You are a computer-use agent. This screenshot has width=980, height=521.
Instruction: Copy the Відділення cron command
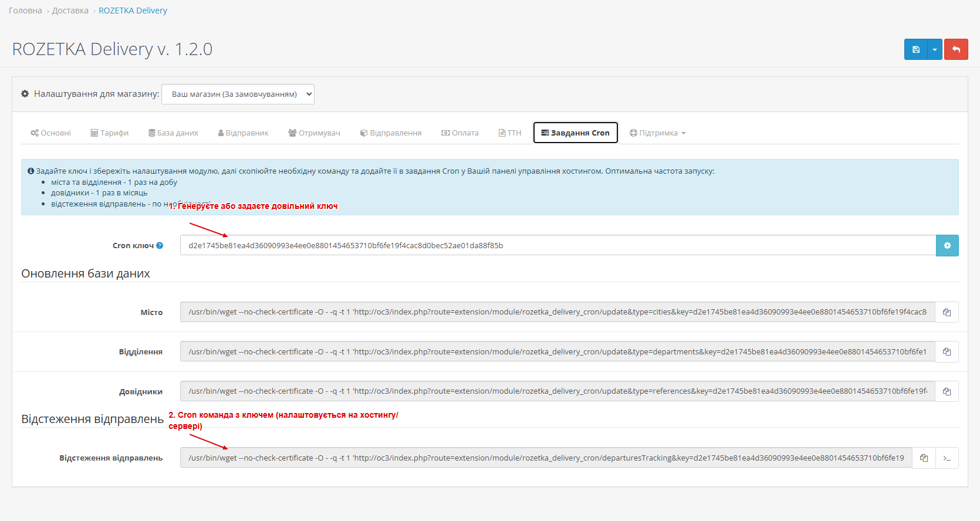pos(947,351)
